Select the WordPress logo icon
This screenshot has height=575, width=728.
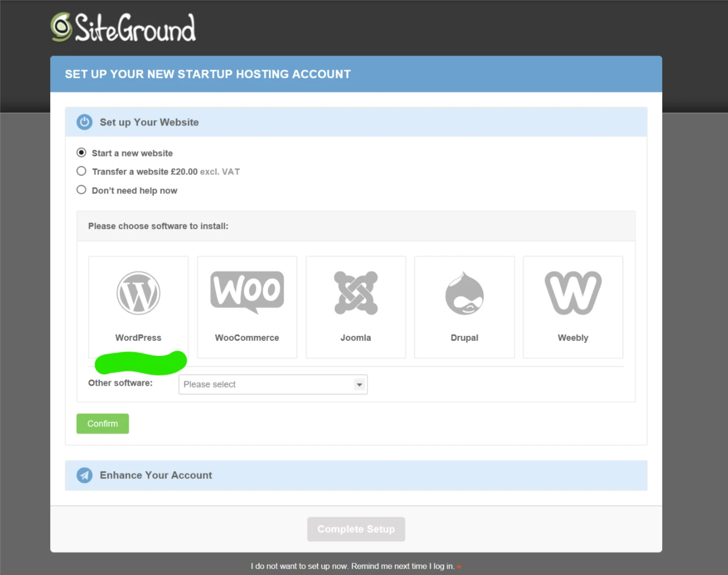(138, 293)
